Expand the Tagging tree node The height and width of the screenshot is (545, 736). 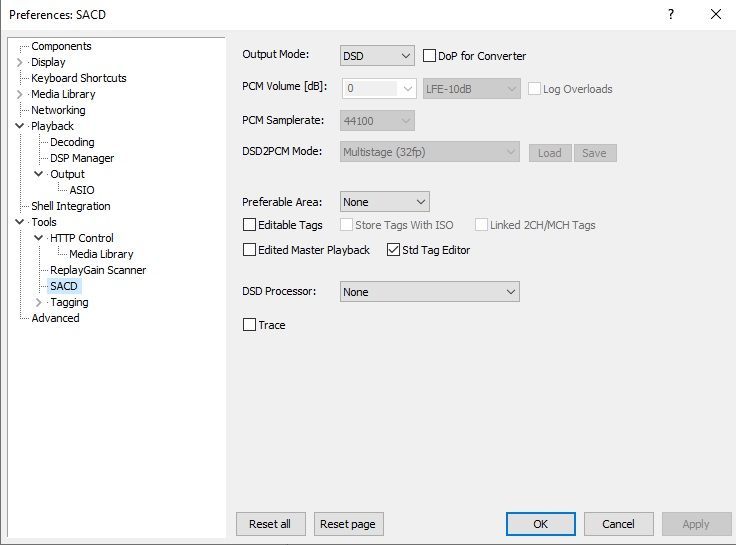[x=38, y=302]
